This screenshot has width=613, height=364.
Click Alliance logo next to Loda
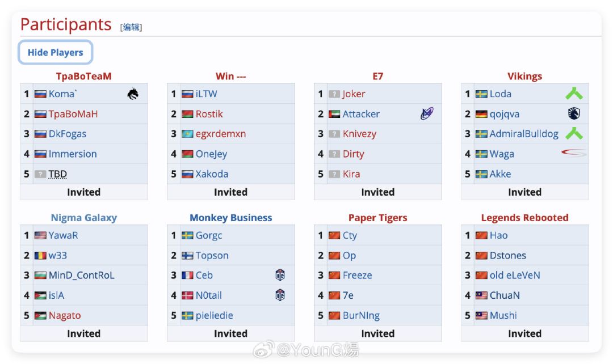pos(574,94)
